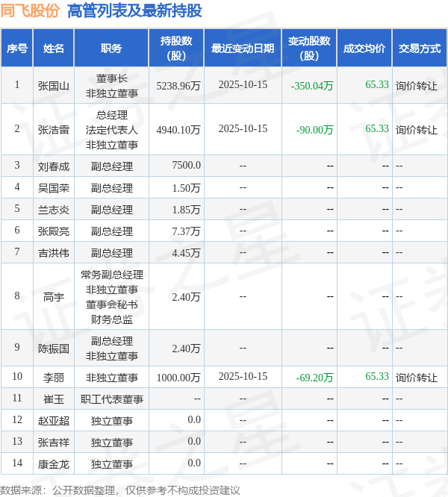The image size is (448, 497).
Task: Click the 数据来源 disclaimer footer text
Action: pyautogui.click(x=120, y=490)
